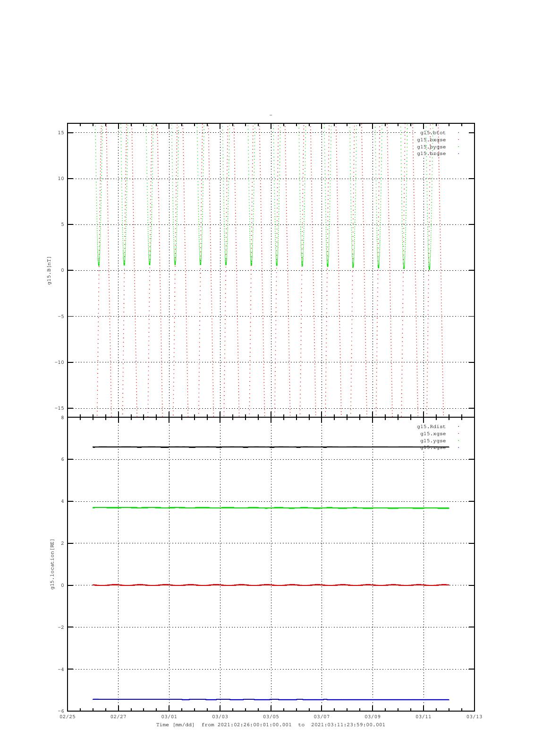The width and height of the screenshot is (534, 756).
Task: Choose the g15.ygse legend entry
Action: point(432,441)
